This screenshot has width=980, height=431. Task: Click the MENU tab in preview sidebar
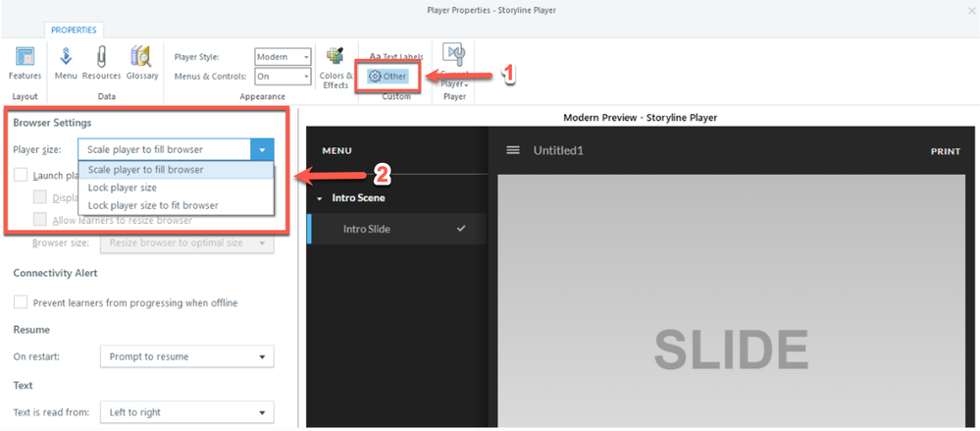tap(336, 151)
